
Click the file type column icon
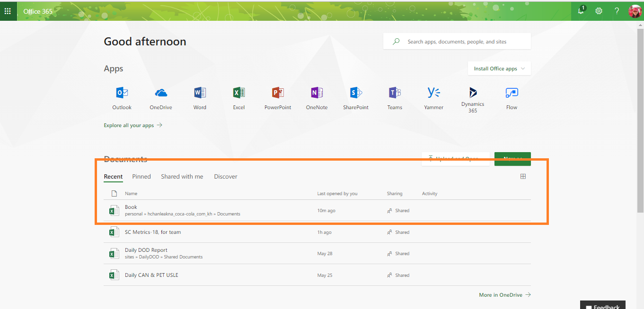coord(114,193)
